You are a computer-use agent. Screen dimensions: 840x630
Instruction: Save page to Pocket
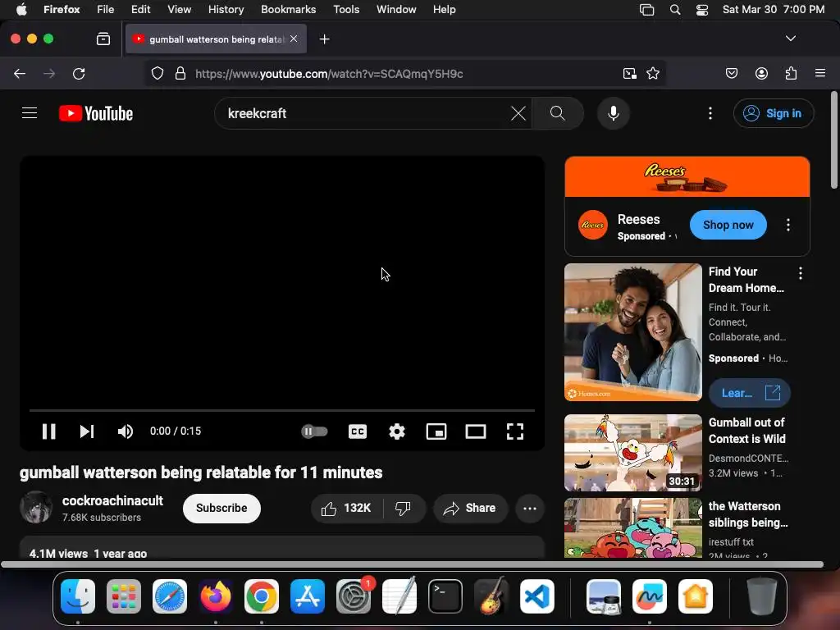[x=732, y=73]
